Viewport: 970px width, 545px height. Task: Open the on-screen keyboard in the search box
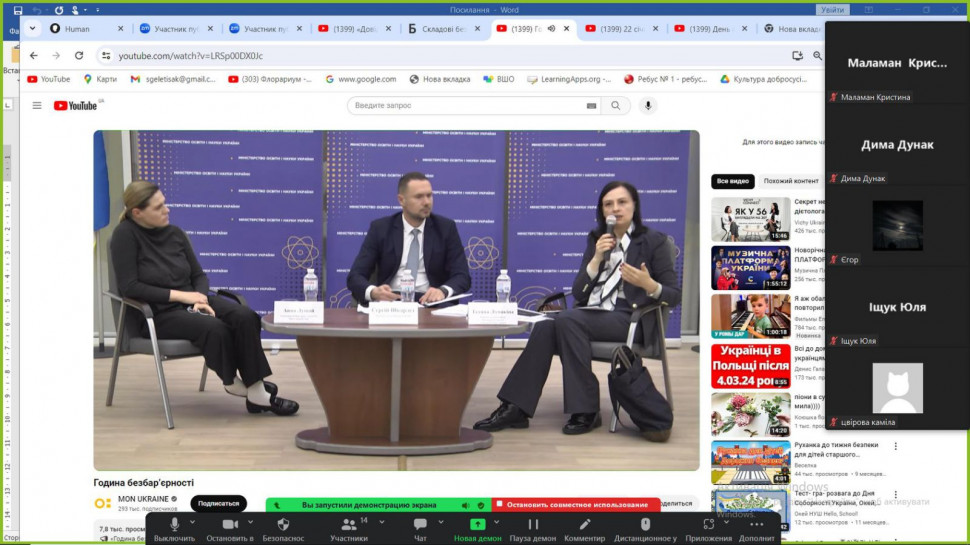coord(591,106)
